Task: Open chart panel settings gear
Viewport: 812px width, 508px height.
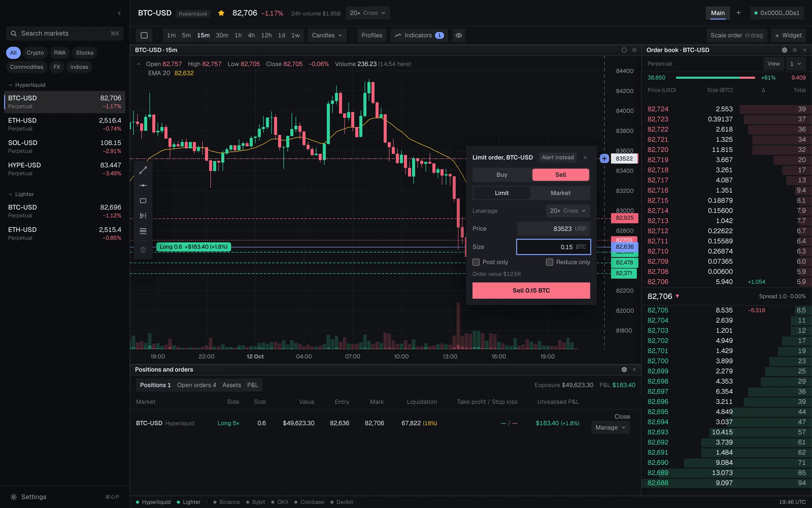Action: [x=634, y=50]
